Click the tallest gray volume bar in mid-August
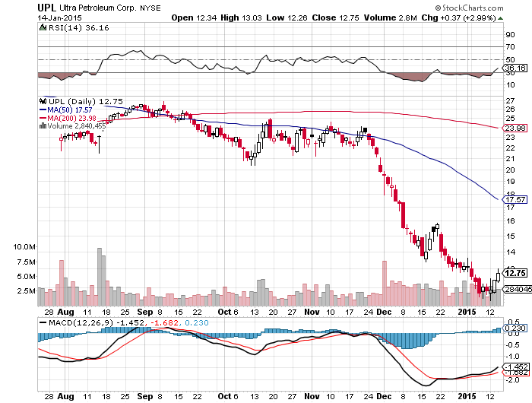This screenshot has width=532, height=403. tap(100, 277)
